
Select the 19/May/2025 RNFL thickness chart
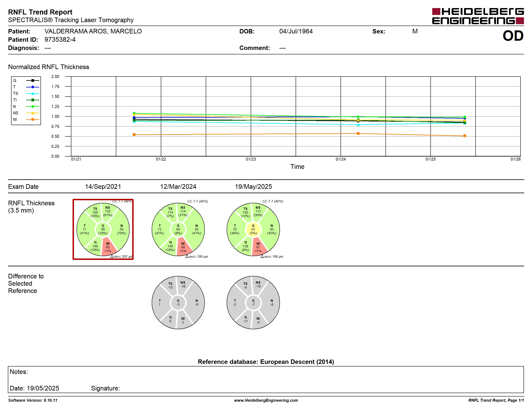point(253,229)
